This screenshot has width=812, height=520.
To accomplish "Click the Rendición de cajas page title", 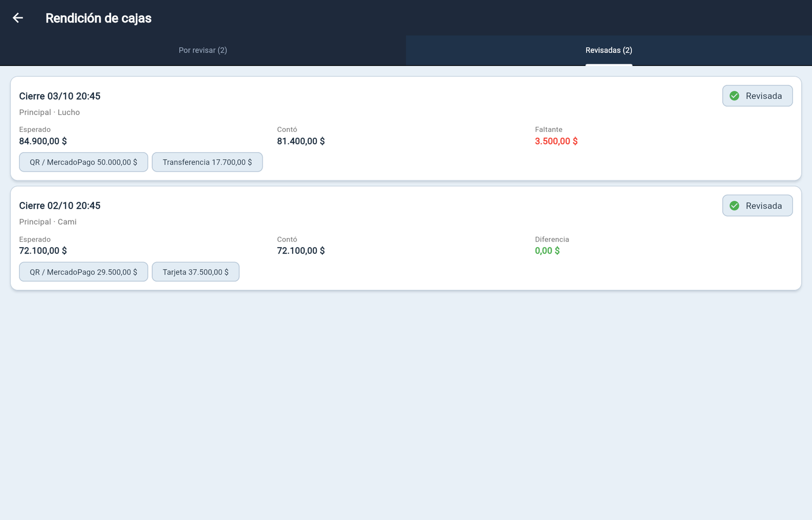I will 99,18.
